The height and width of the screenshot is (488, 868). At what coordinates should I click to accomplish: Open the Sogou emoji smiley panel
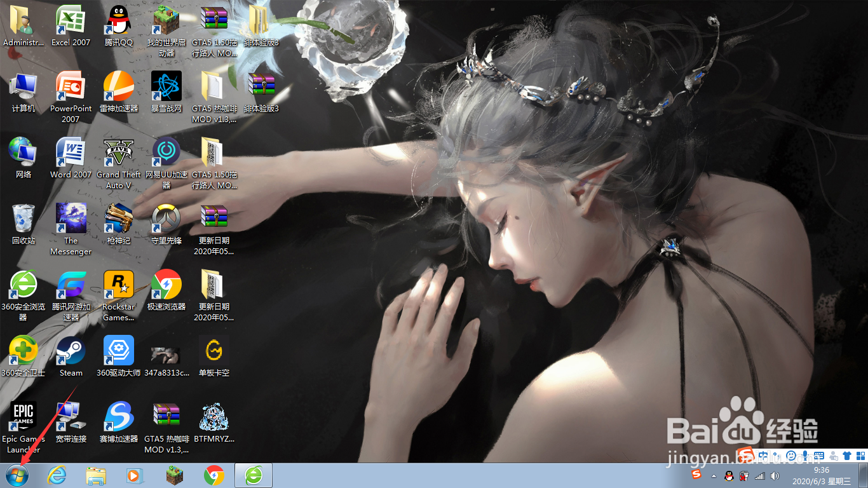[791, 455]
